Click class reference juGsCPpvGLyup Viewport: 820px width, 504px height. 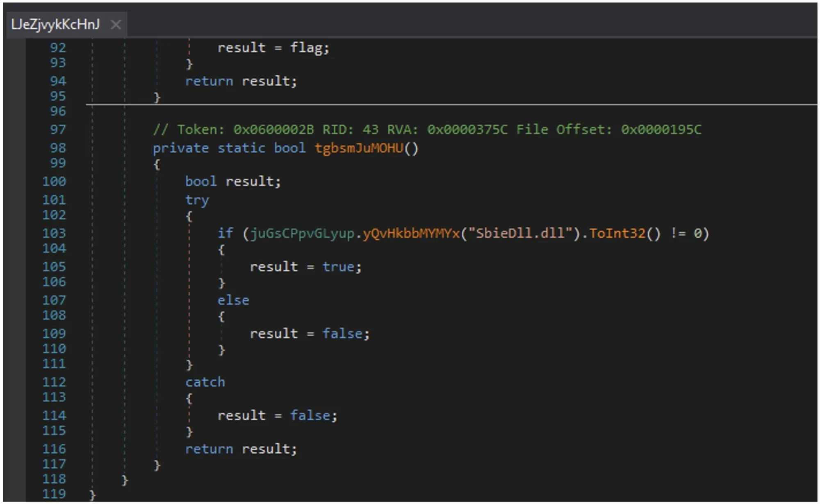point(303,234)
